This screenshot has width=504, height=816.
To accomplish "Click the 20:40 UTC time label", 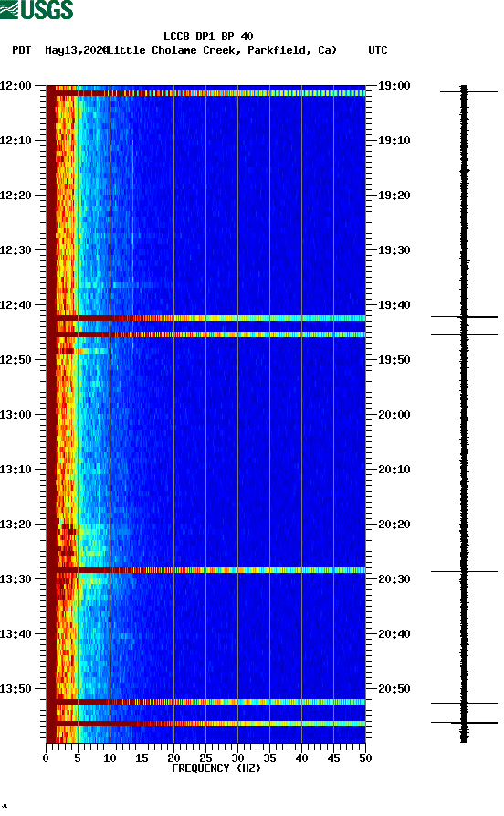I will pyautogui.click(x=394, y=634).
